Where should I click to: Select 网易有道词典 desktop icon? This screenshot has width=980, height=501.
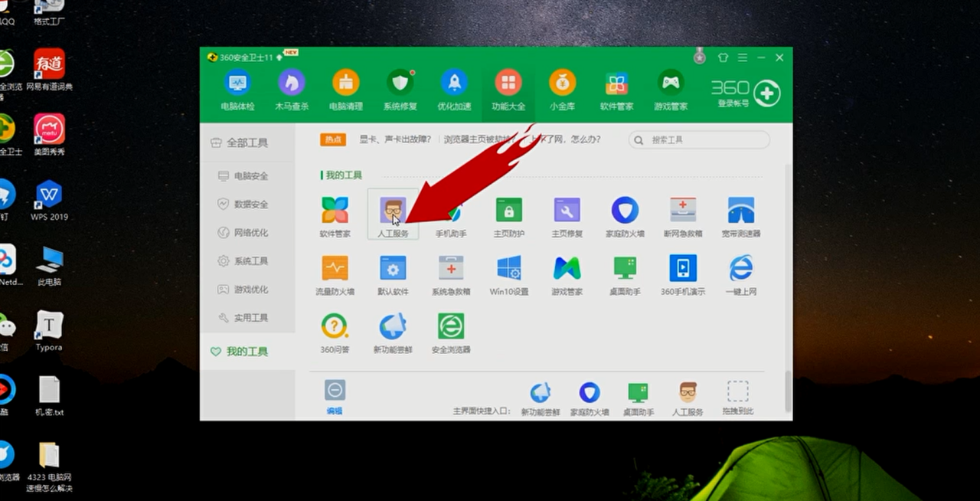[x=49, y=70]
